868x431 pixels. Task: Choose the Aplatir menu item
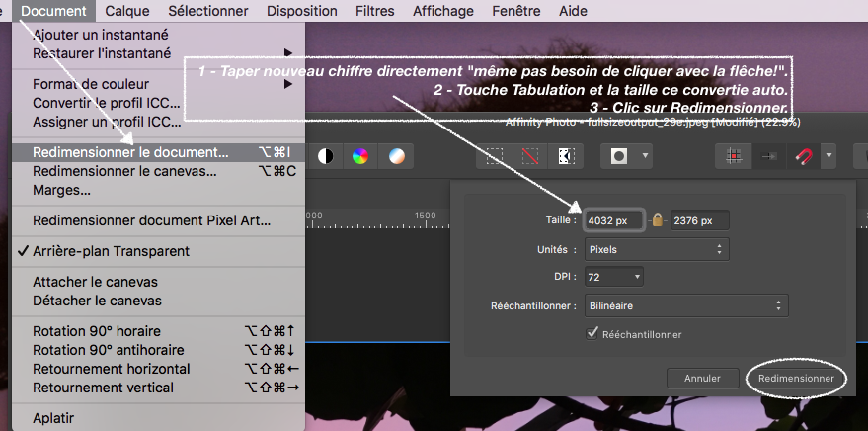click(x=158, y=418)
